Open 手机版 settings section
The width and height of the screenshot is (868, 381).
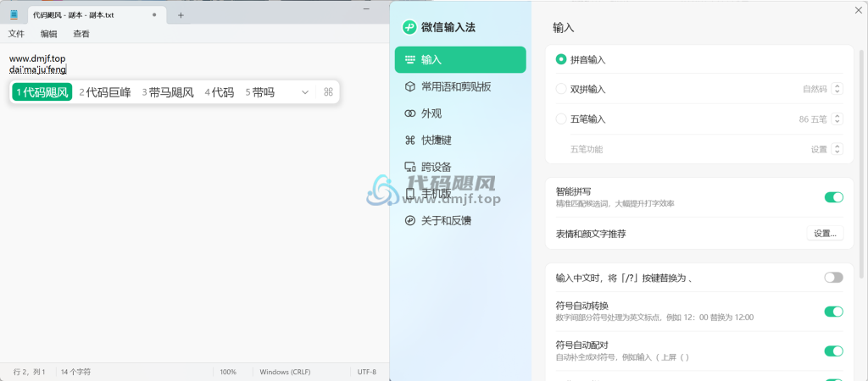pos(460,194)
